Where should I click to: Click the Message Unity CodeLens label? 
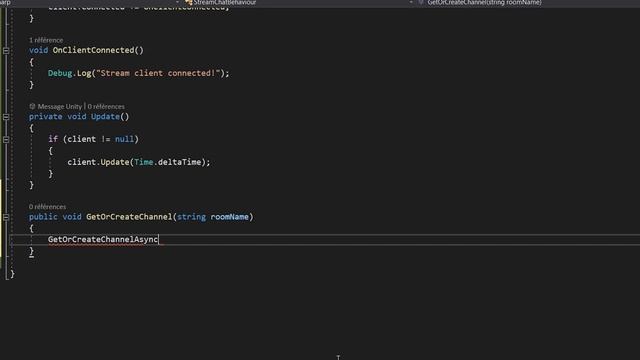pos(60,107)
